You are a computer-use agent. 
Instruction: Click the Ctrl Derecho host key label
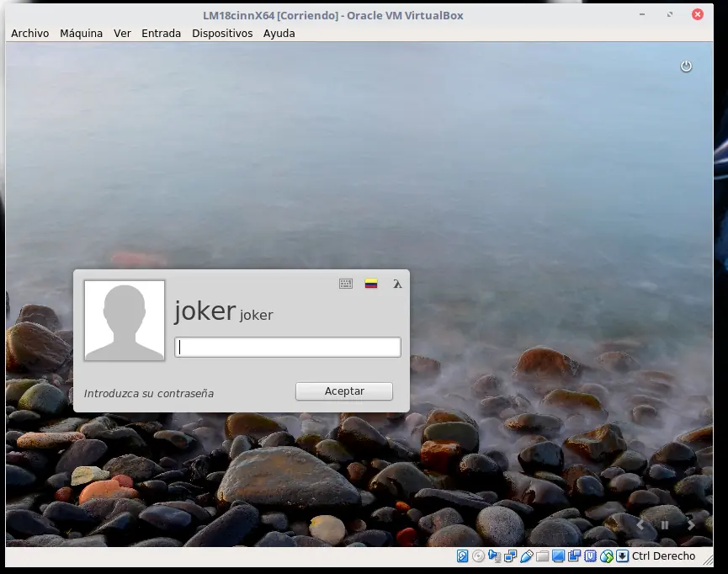pyautogui.click(x=663, y=555)
